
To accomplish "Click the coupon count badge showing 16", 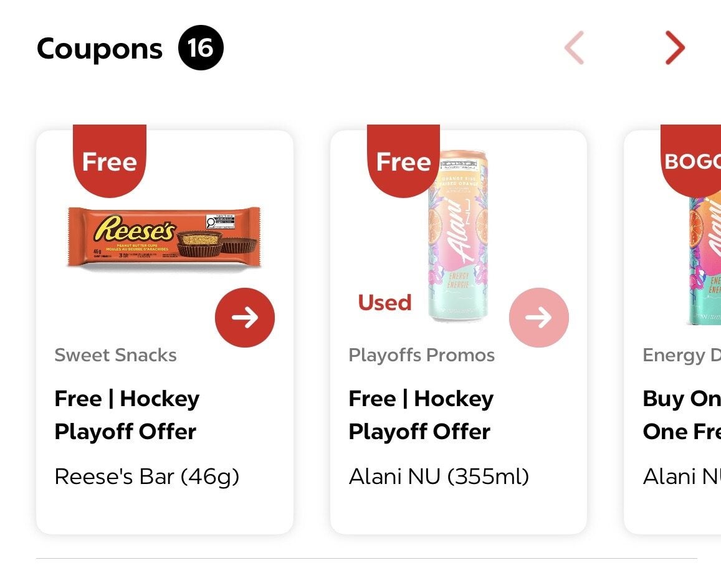I will click(201, 48).
